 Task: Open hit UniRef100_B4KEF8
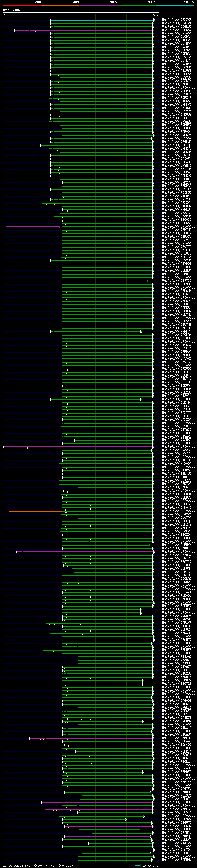pyautogui.click(x=177, y=477)
